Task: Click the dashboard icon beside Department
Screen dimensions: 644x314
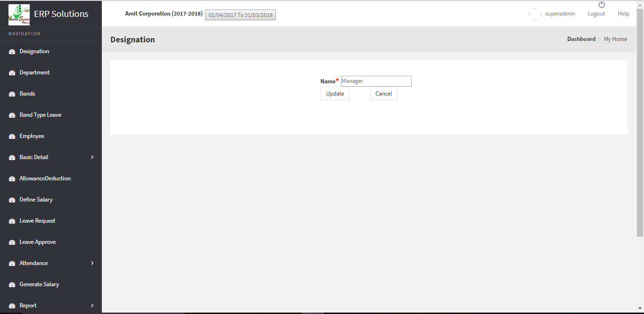Action: tap(12, 73)
